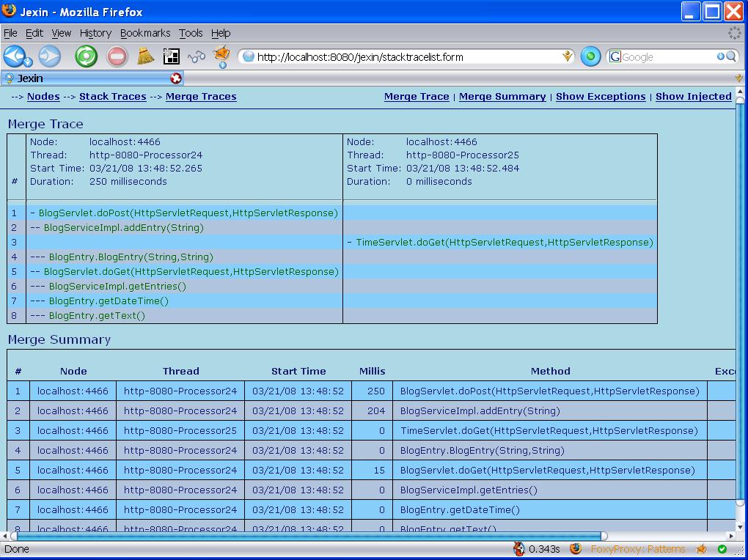Image resolution: width=748 pixels, height=560 pixels.
Task: Select the Jexin browser tab
Action: (x=92, y=78)
